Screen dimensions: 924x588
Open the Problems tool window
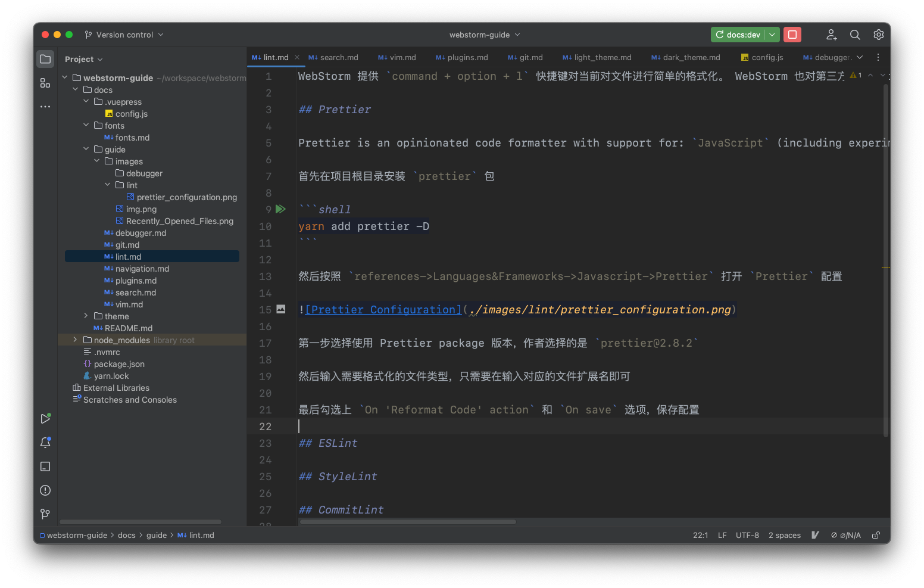[x=45, y=490]
